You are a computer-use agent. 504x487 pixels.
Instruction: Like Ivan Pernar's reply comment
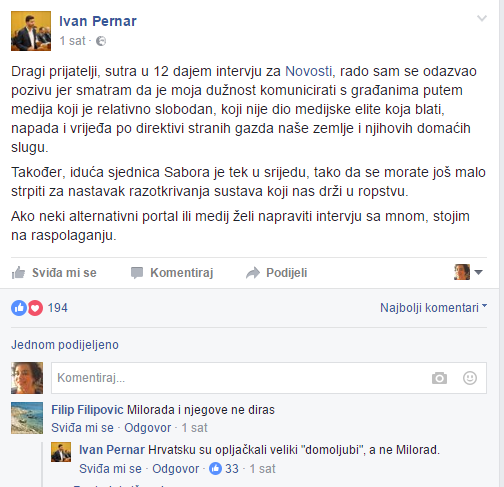tap(110, 469)
